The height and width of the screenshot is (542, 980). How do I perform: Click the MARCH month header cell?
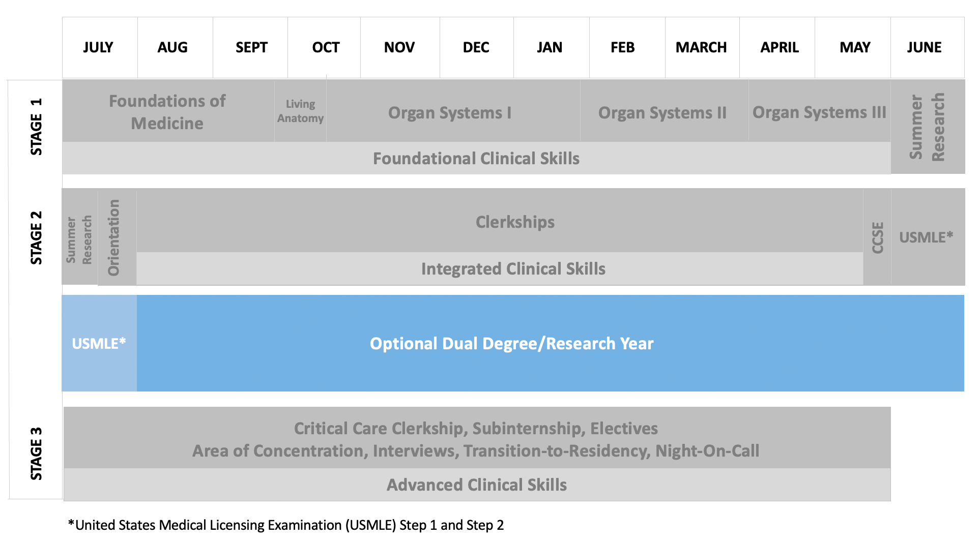[701, 47]
